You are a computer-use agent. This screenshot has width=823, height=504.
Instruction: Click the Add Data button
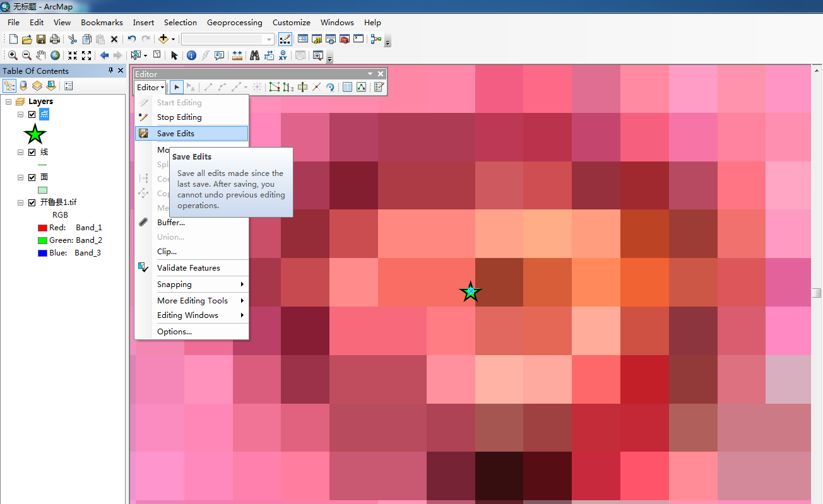[163, 39]
